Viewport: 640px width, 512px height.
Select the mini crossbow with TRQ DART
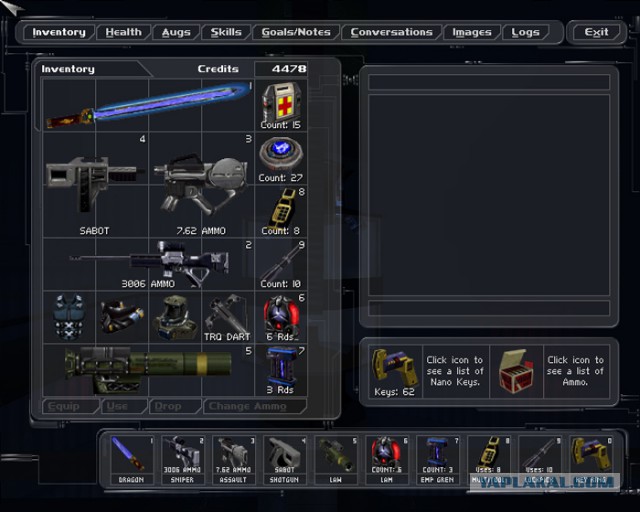point(228,317)
